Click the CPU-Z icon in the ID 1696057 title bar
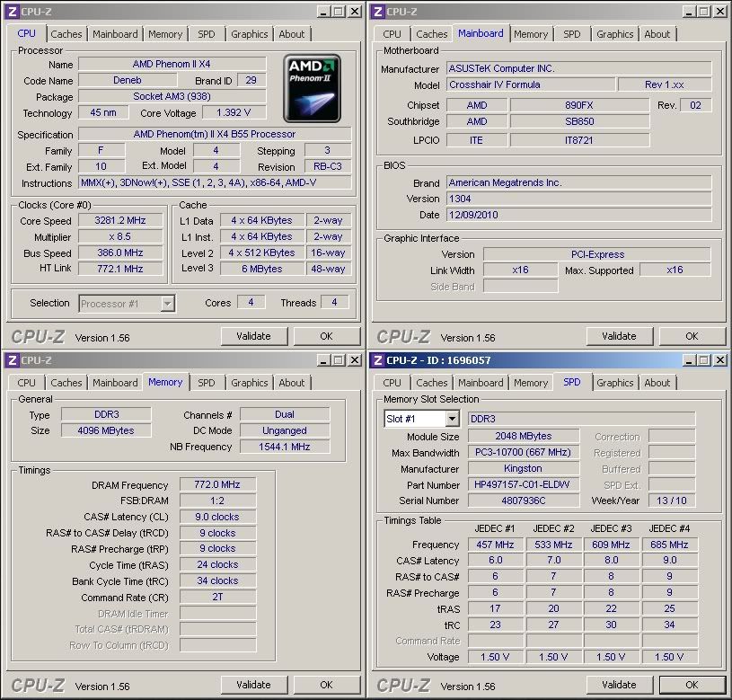 [x=377, y=360]
